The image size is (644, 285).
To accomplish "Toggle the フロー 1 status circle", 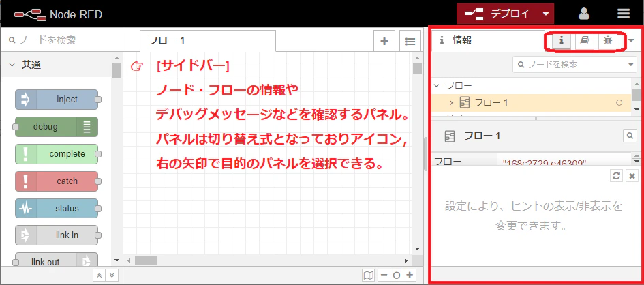I will pyautogui.click(x=619, y=103).
